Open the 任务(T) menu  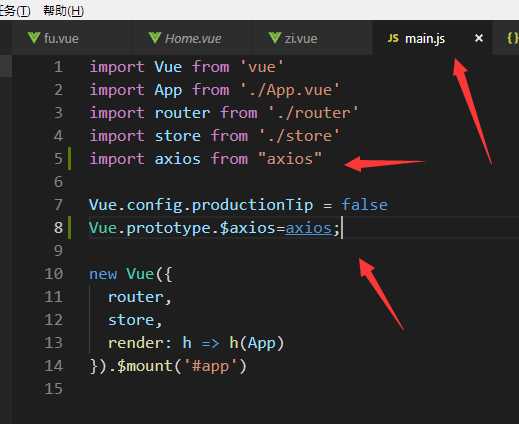coord(15,11)
